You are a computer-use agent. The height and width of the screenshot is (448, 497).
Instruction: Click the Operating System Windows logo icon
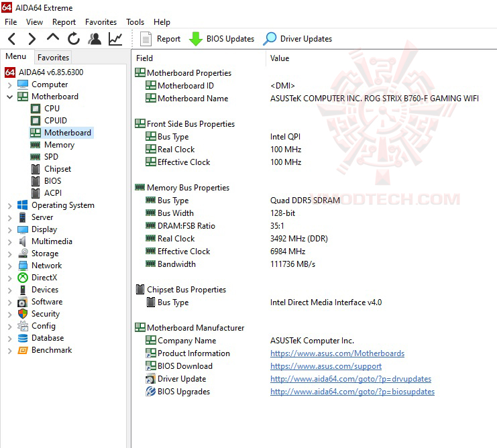coord(23,205)
